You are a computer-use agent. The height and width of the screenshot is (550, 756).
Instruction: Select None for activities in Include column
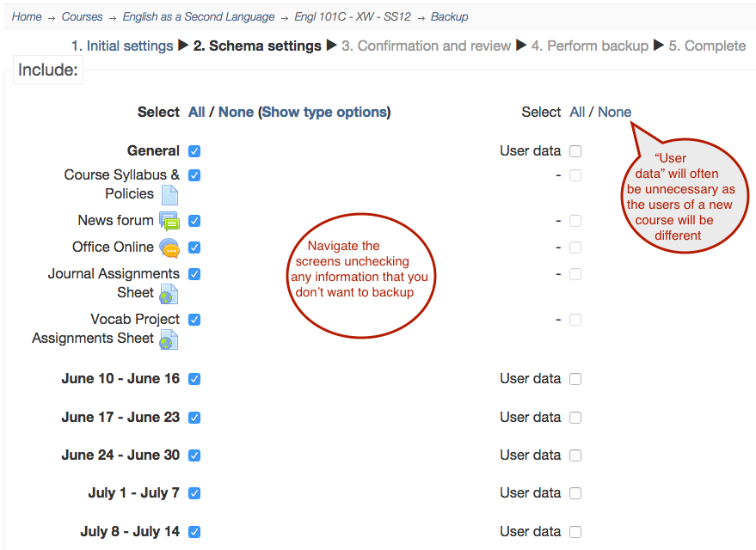point(236,113)
